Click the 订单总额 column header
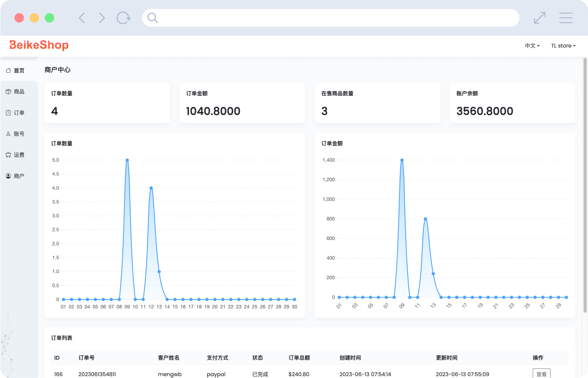Screen dimensions: 588x378 tap(299, 358)
